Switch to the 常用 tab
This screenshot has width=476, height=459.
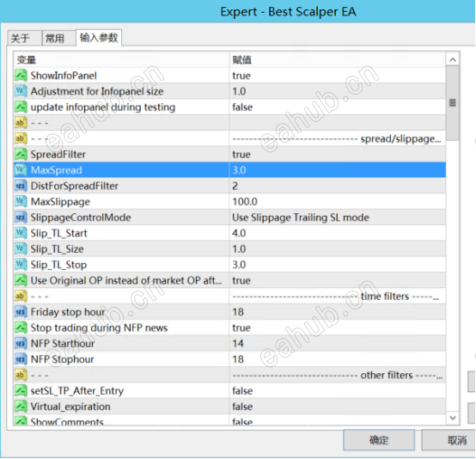tap(58, 39)
